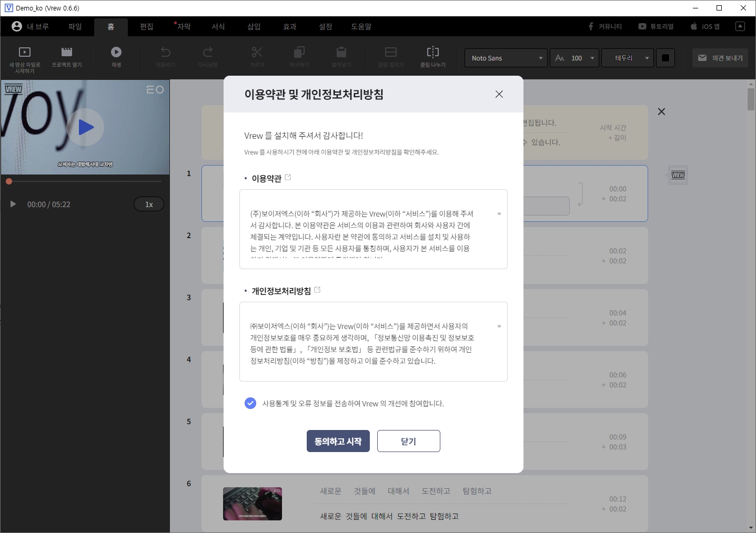
Task: Click 새 영상 파일로 시작하기 toolbar icon
Action: point(25,52)
